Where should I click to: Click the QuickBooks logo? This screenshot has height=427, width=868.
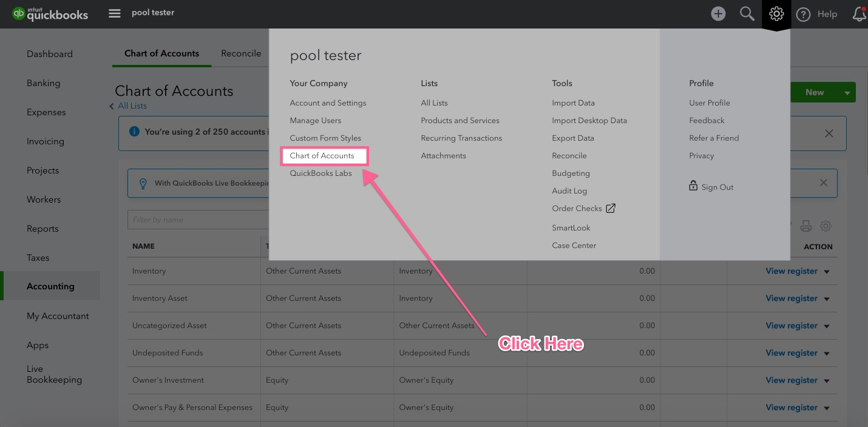click(x=50, y=13)
